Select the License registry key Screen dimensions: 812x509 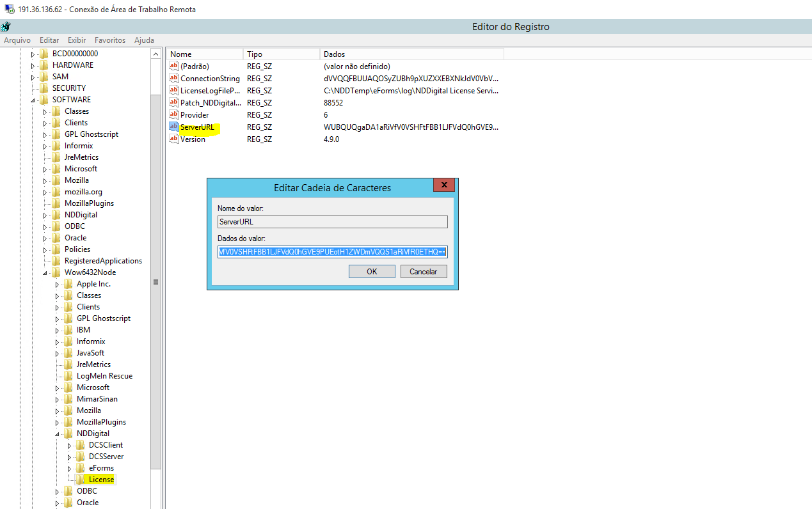[x=101, y=480]
